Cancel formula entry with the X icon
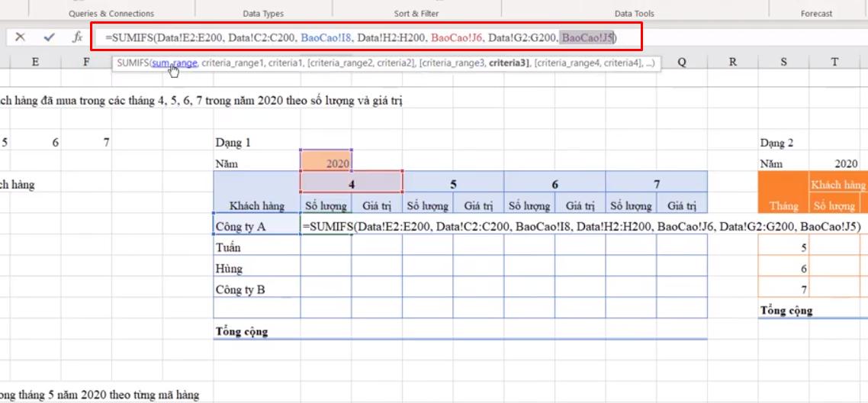Image resolution: width=868 pixels, height=403 pixels. [20, 37]
